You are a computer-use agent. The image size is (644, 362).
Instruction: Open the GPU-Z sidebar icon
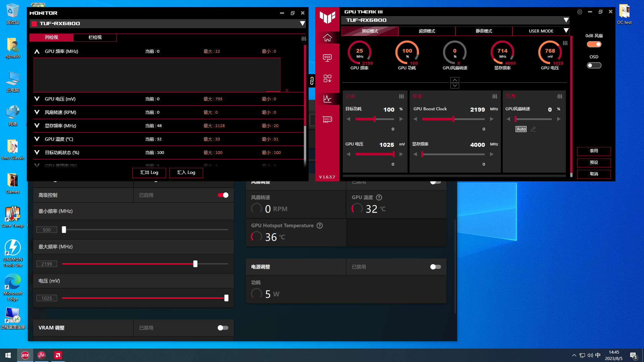click(327, 119)
